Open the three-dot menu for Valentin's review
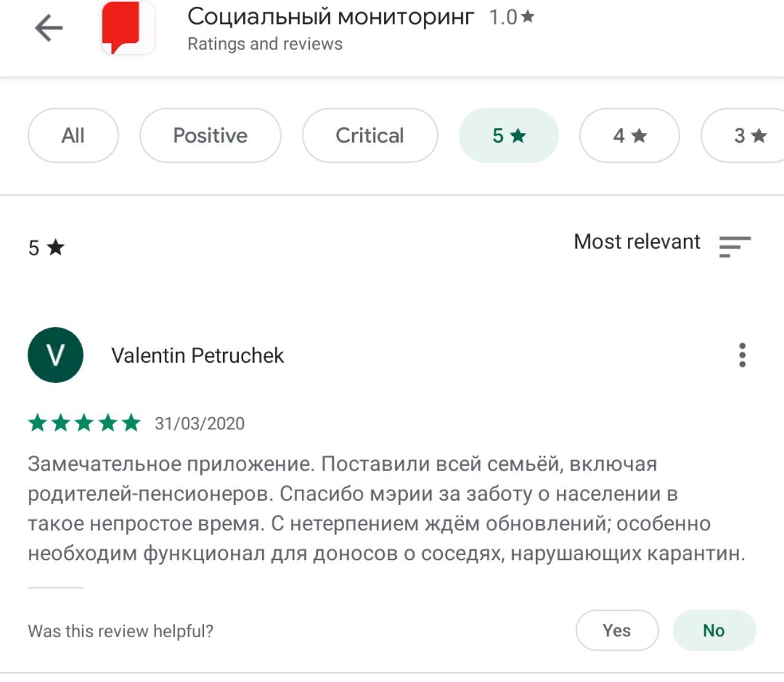The width and height of the screenshot is (784, 682). [x=742, y=355]
